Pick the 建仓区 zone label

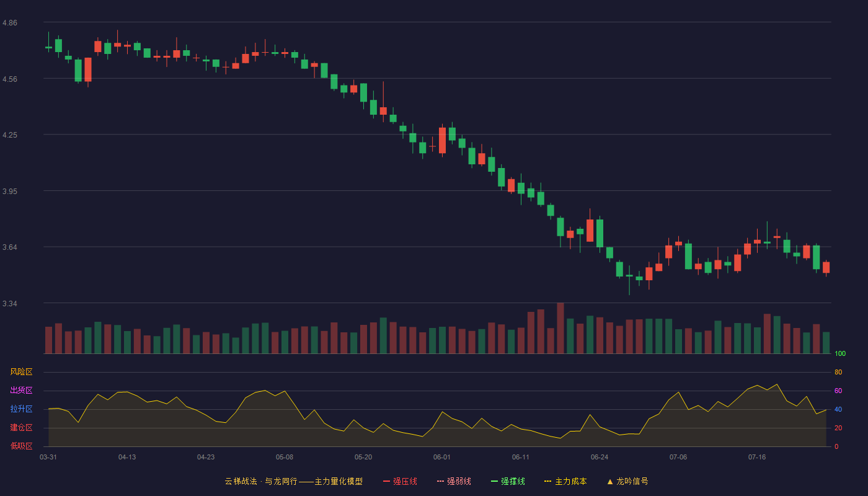point(21,428)
